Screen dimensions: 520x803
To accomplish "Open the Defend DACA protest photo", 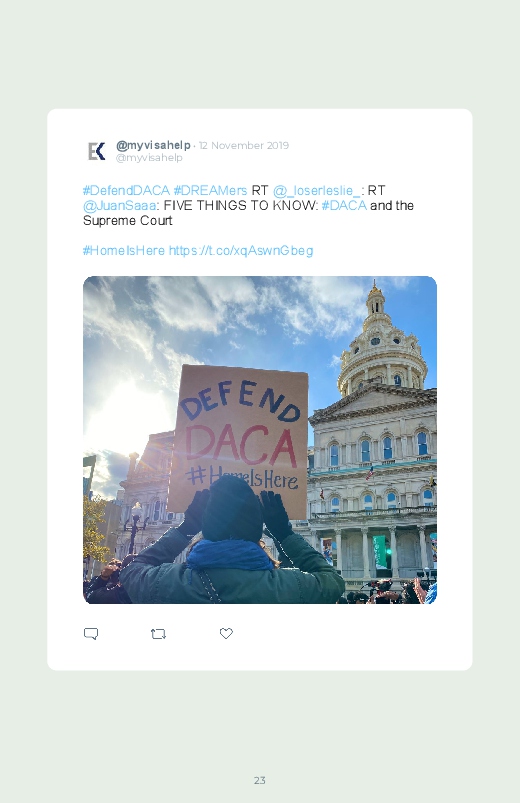I will pos(260,440).
